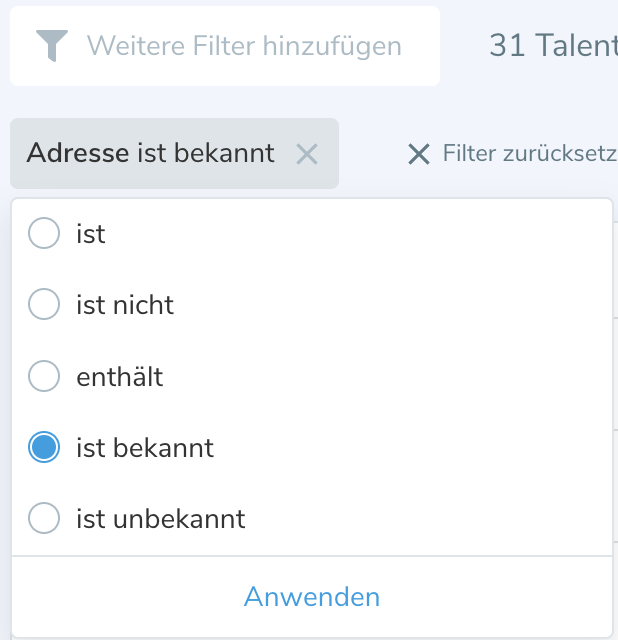Select the 'ist' radio button
The height and width of the screenshot is (640, 618).
tap(44, 234)
